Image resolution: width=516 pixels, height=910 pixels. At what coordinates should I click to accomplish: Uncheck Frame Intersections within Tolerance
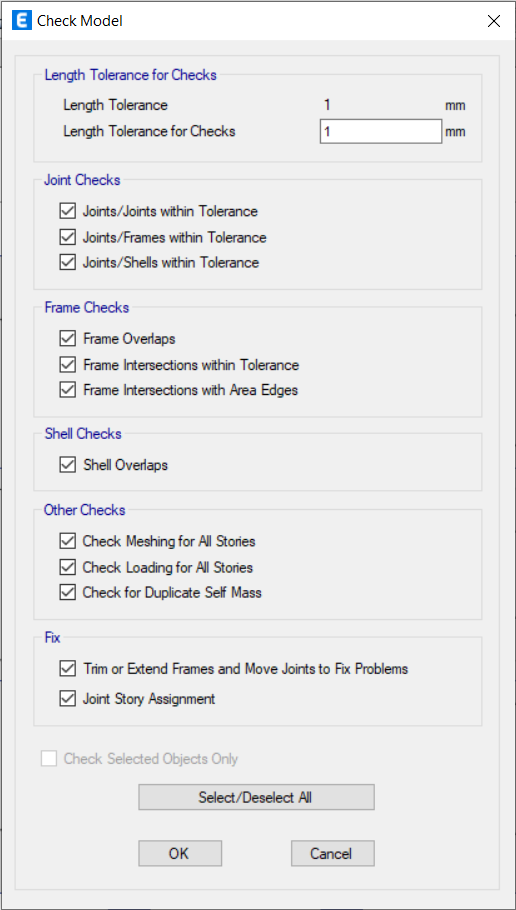tap(67, 365)
